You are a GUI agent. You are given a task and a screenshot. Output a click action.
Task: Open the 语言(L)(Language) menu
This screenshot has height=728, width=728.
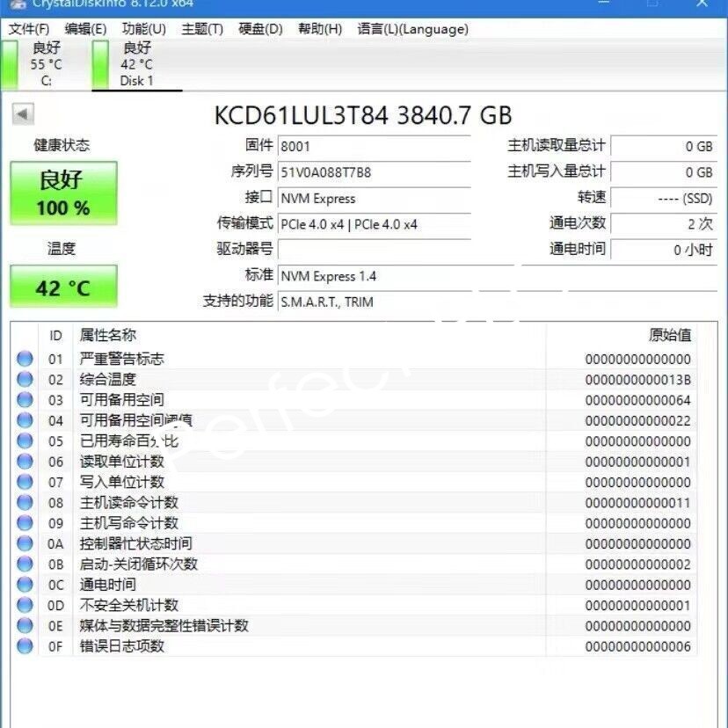[412, 29]
